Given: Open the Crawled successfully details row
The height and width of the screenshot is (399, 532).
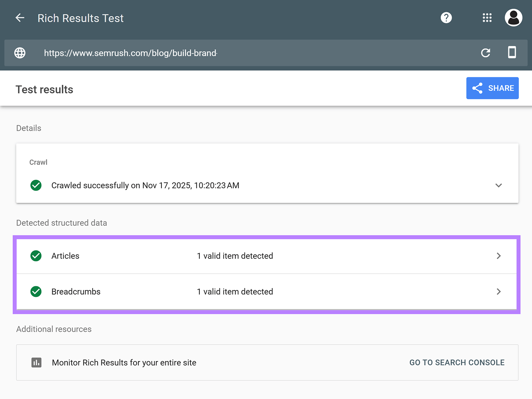Looking at the screenshot, I should click(145, 185).
